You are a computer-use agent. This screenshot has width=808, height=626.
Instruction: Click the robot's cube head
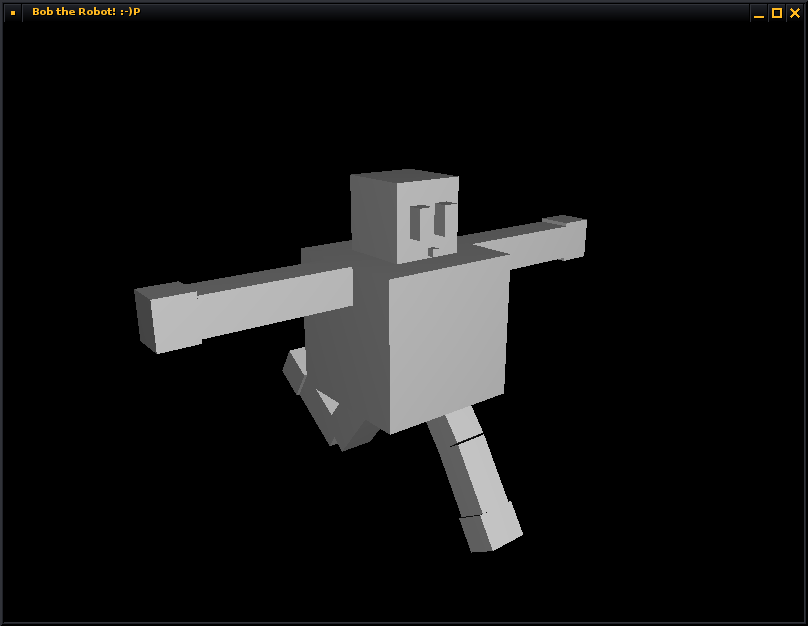405,216
